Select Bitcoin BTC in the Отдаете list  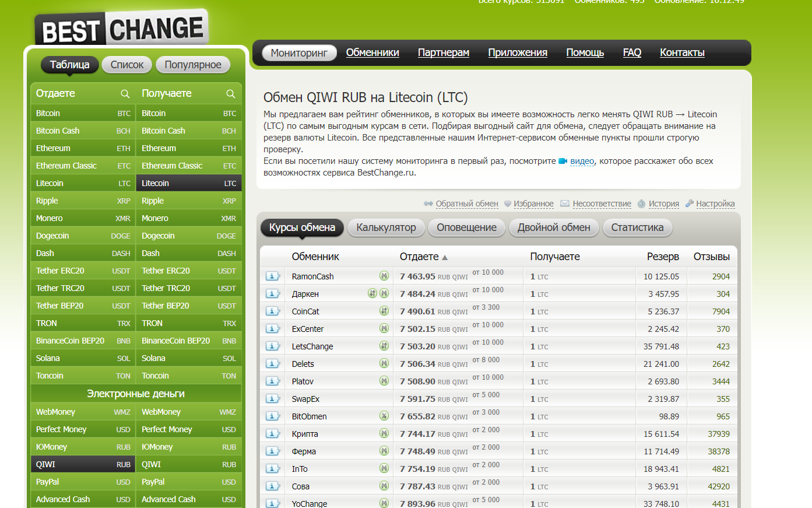click(x=83, y=113)
